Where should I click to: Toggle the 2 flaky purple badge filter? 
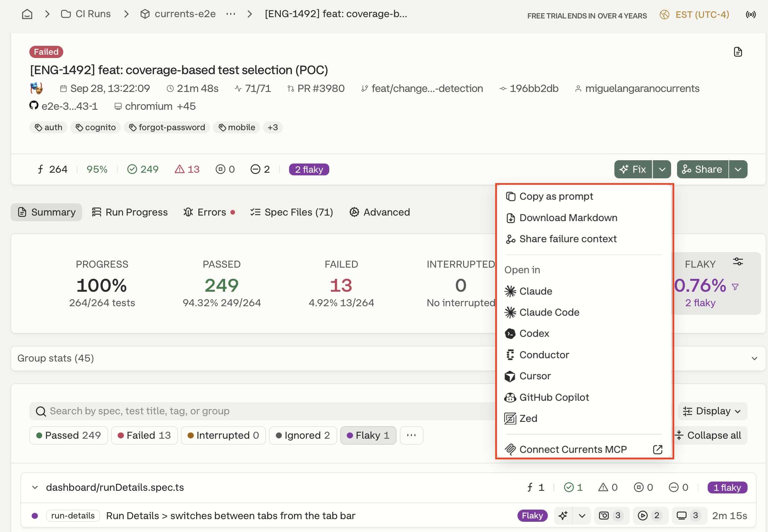[309, 169]
